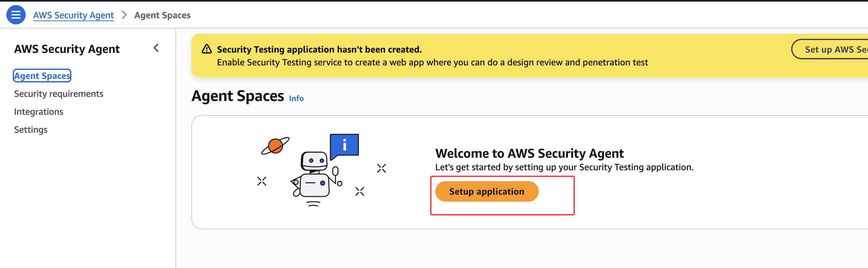Open the Info link beside Agent Spaces
This screenshot has width=868, height=268.
[296, 98]
